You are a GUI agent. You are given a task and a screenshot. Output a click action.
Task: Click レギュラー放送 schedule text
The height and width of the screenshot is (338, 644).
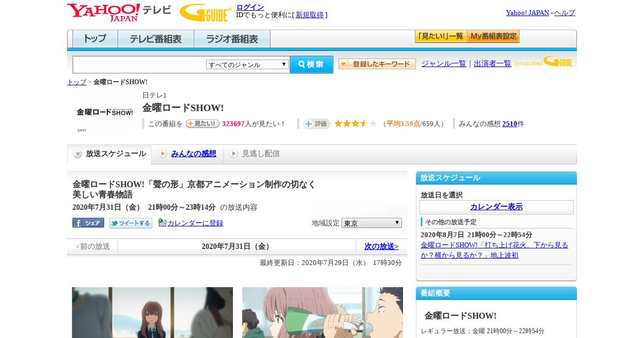482,331
